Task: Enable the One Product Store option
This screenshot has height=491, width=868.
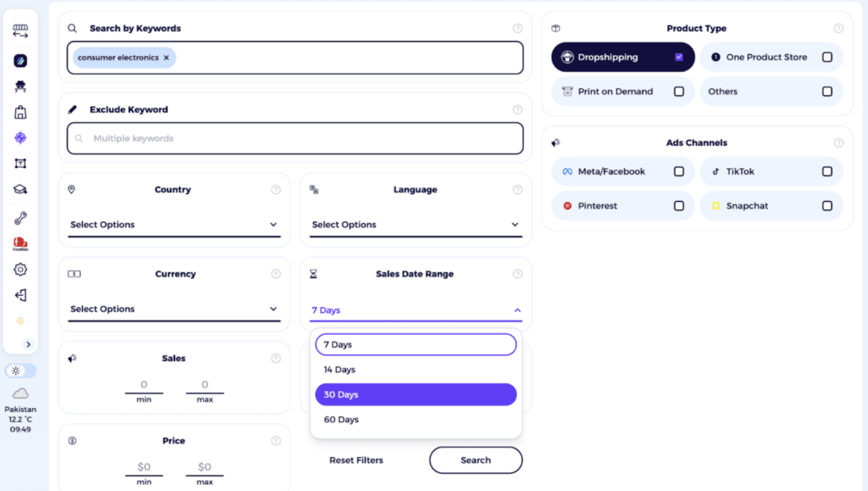Action: 827,57
